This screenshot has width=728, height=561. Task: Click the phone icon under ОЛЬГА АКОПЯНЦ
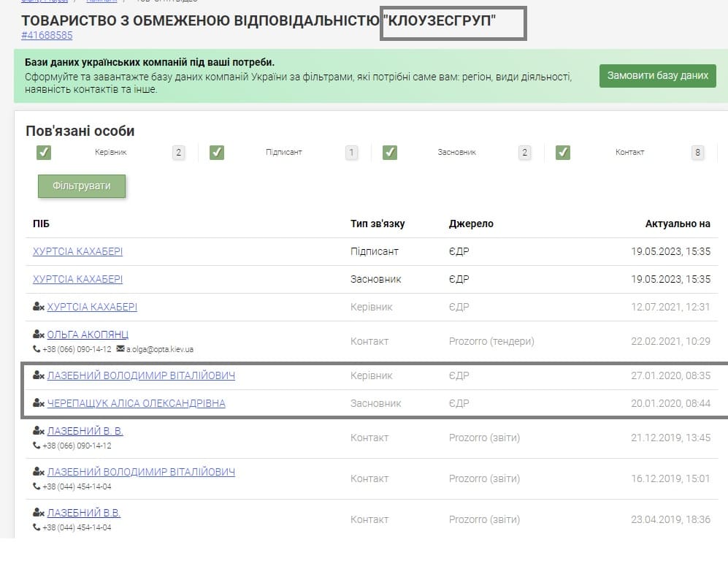(x=37, y=349)
